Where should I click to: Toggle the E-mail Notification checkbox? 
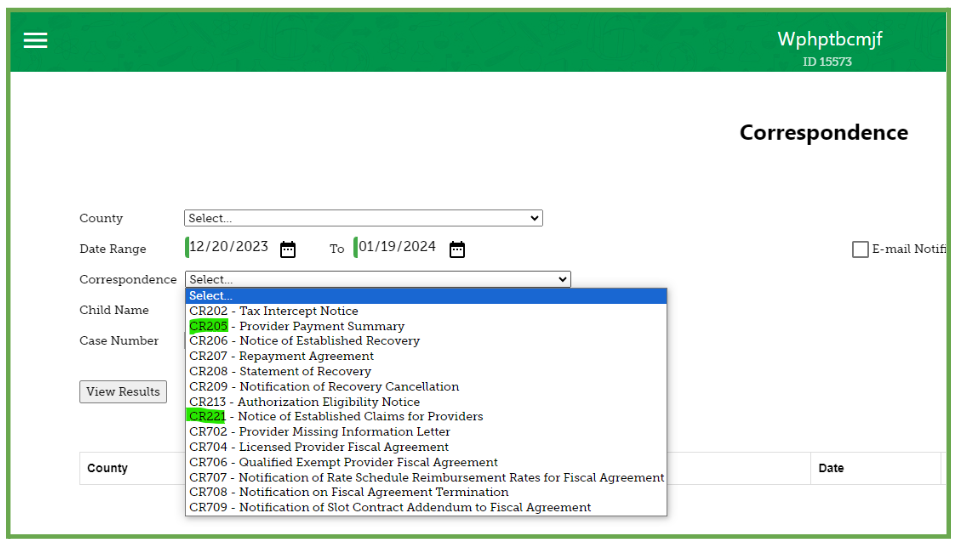coord(860,250)
